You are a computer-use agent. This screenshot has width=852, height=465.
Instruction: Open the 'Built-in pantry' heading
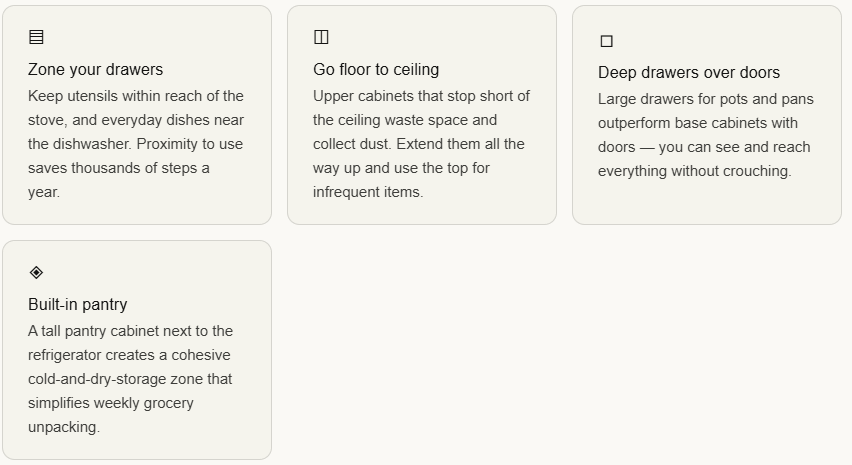pyautogui.click(x=78, y=305)
